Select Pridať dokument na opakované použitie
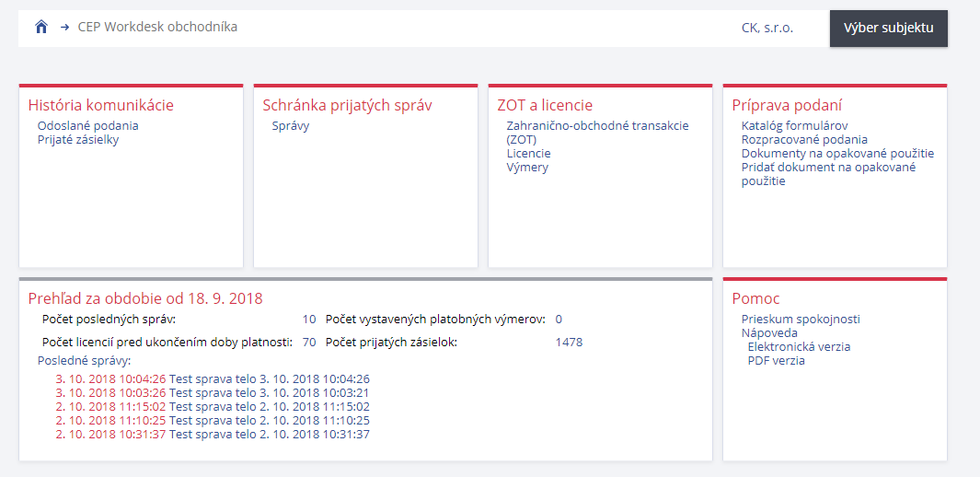Screen dimensions: 980x477 828,174
